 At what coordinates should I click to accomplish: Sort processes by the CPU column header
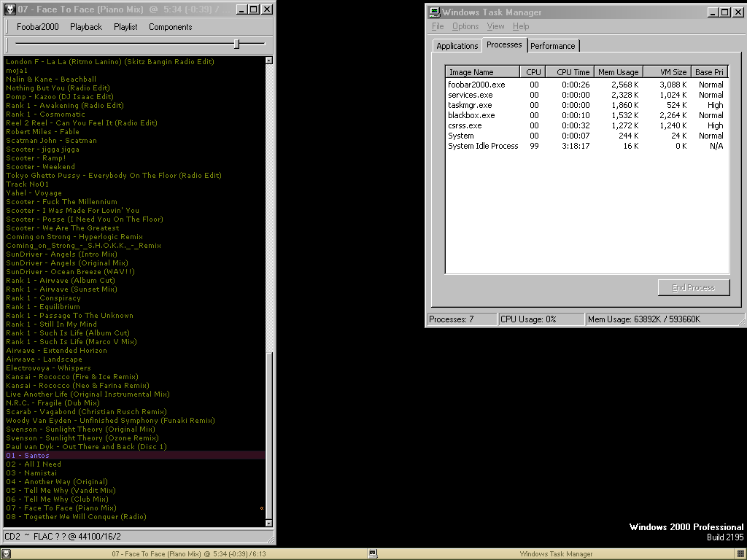(533, 72)
